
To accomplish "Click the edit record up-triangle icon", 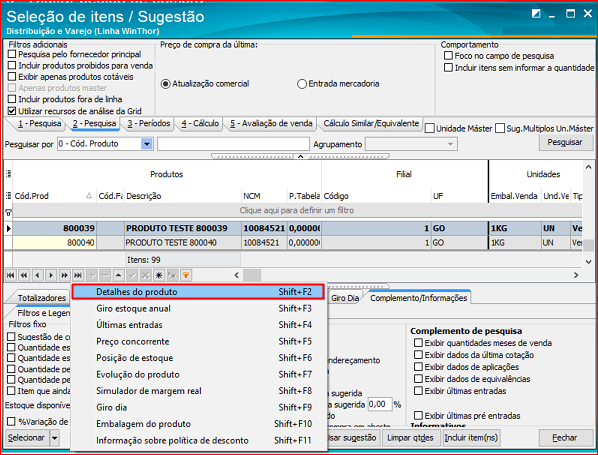I will pyautogui.click(x=119, y=275).
